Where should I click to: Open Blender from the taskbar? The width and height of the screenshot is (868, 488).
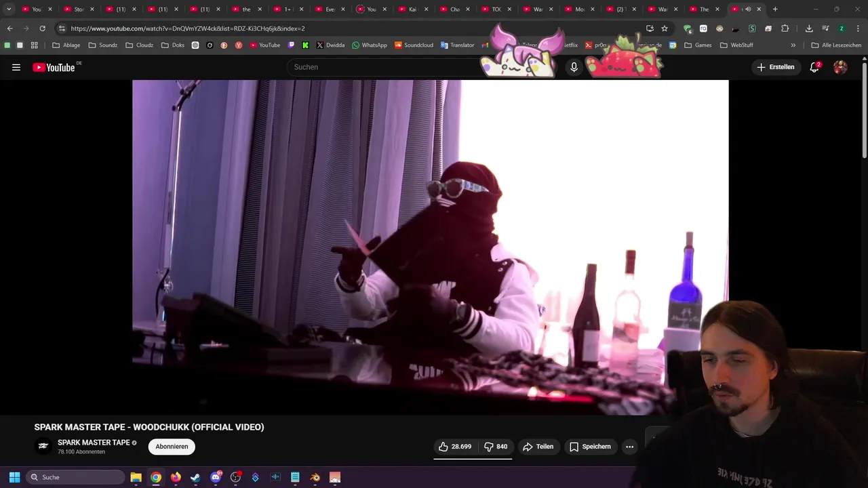[315, 477]
